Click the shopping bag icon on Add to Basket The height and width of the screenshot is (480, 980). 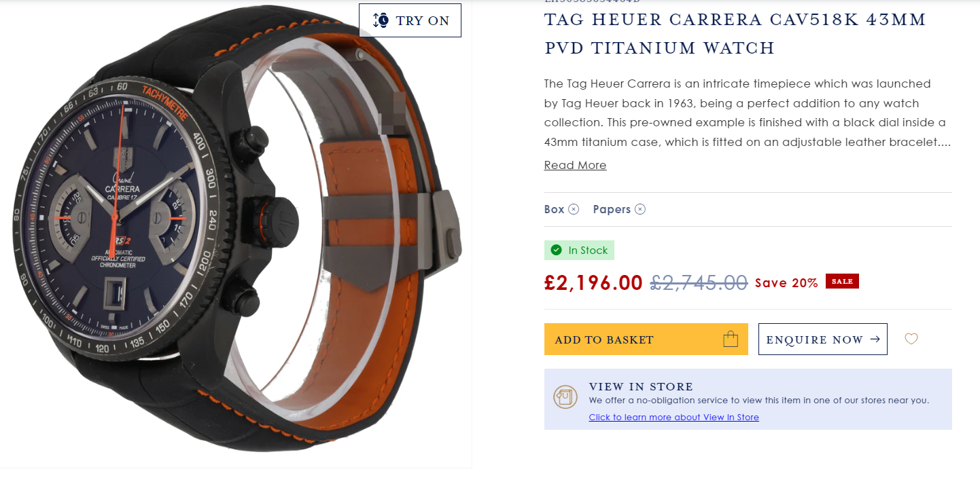pos(731,339)
